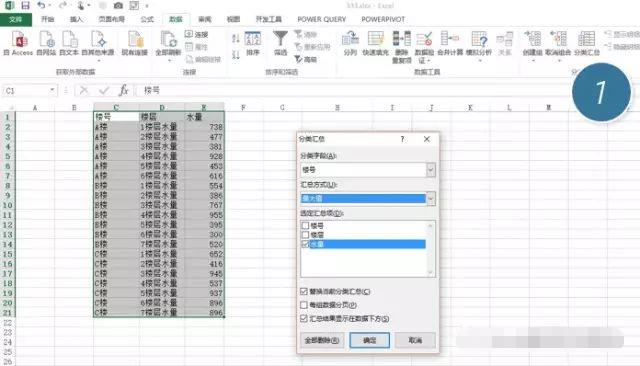Expand the Group (创建组) dropdown arrow
Viewport: 640px width, 366px height.
pos(533,61)
